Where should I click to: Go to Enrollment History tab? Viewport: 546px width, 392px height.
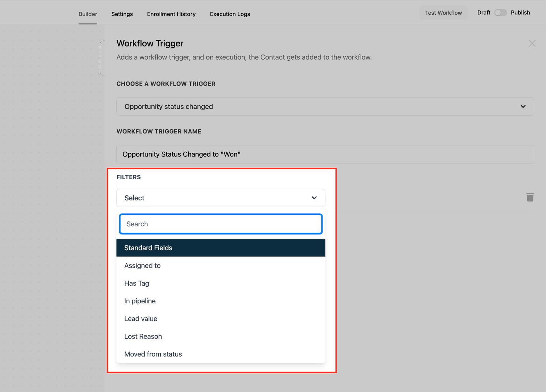(171, 14)
